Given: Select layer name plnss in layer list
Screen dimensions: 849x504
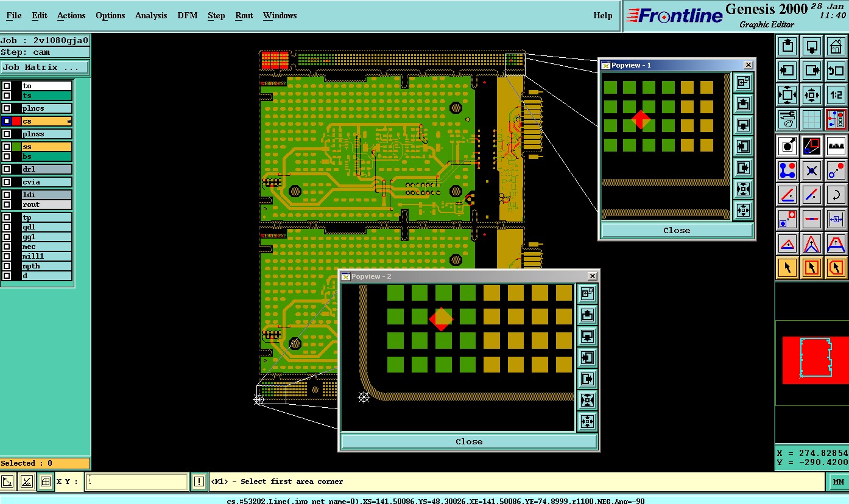Looking at the screenshot, I should click(47, 134).
